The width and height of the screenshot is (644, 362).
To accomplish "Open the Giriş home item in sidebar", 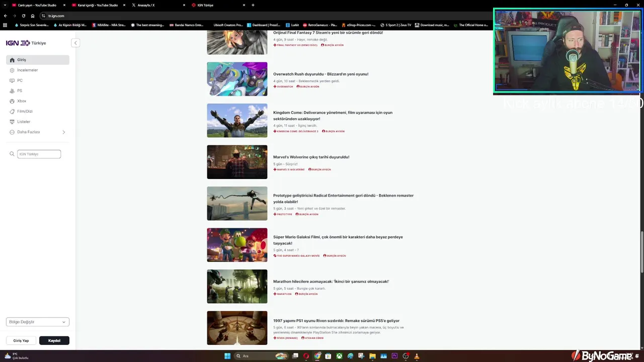I will (x=38, y=60).
